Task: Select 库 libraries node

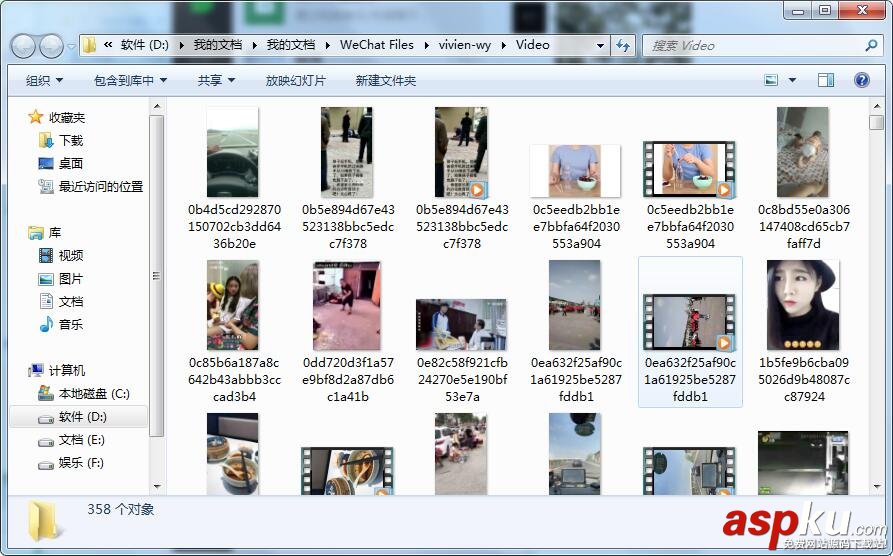Action: 44,232
